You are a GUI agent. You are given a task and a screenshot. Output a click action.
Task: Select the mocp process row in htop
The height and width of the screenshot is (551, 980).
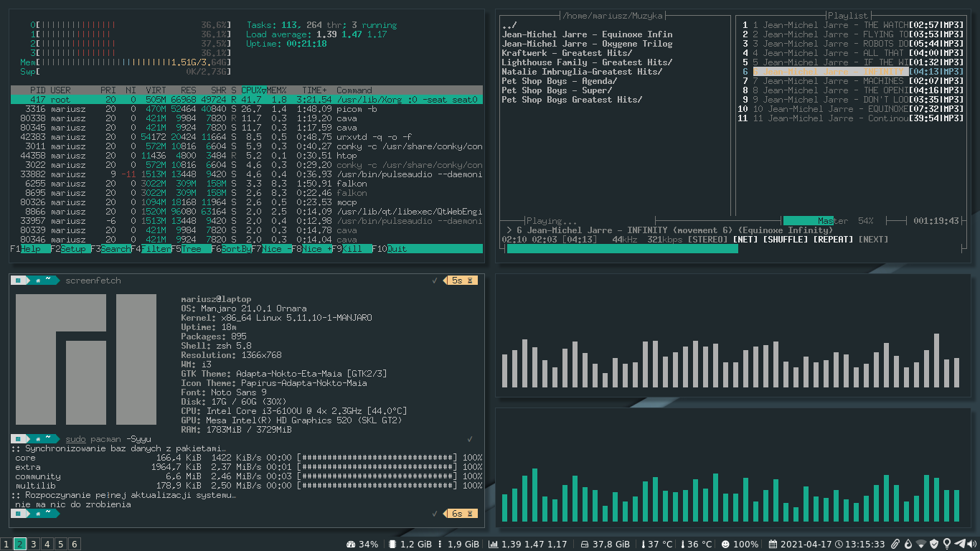[247, 202]
